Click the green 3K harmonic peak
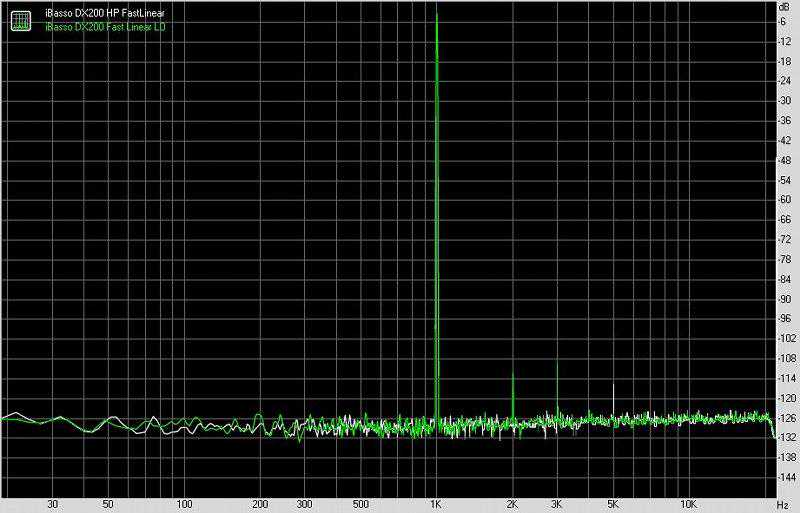800x513 pixels. click(557, 362)
